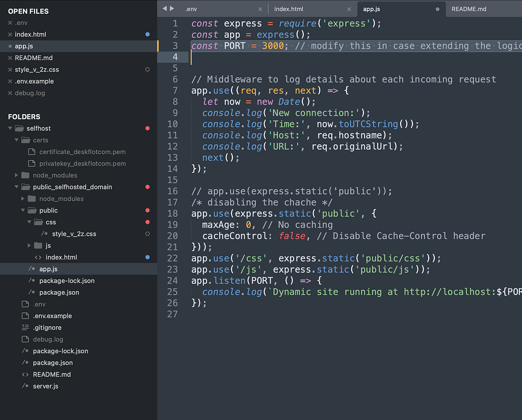
Task: Open debug.log in the folder tree
Action: coord(48,339)
